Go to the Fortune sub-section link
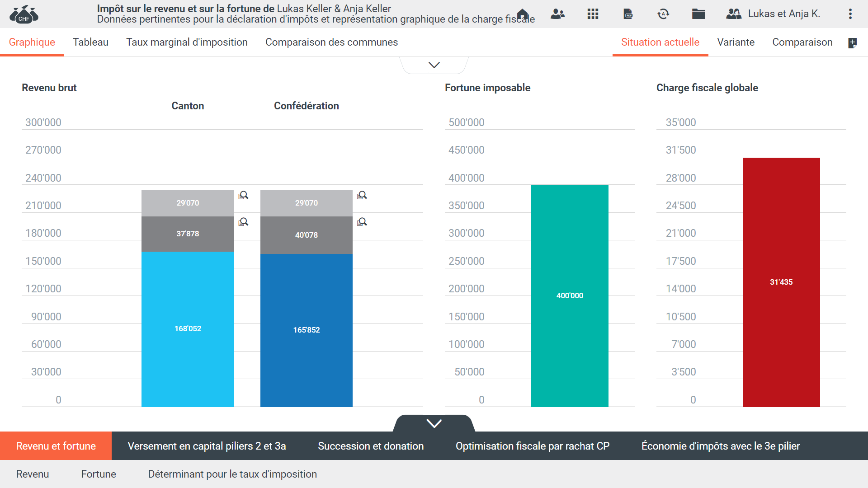The width and height of the screenshot is (868, 488). coord(99,474)
